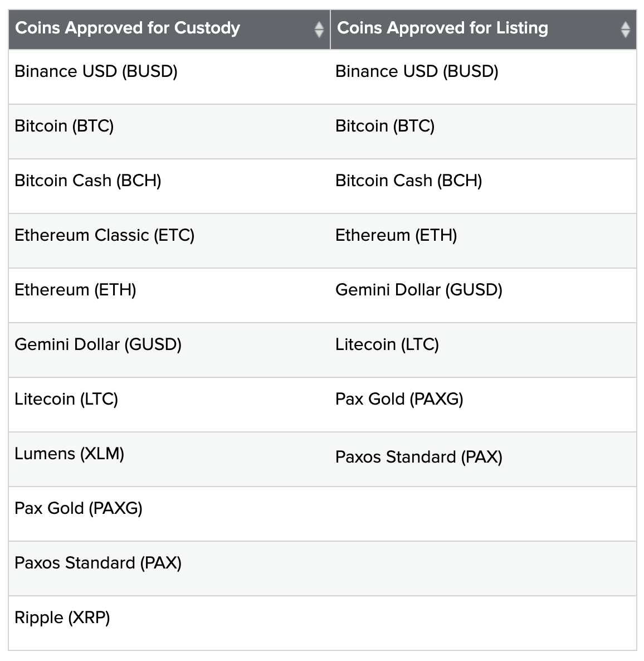Select Paxos Standard (PAX) in Custody column
This screenshot has width=644, height=661.
coord(98,563)
